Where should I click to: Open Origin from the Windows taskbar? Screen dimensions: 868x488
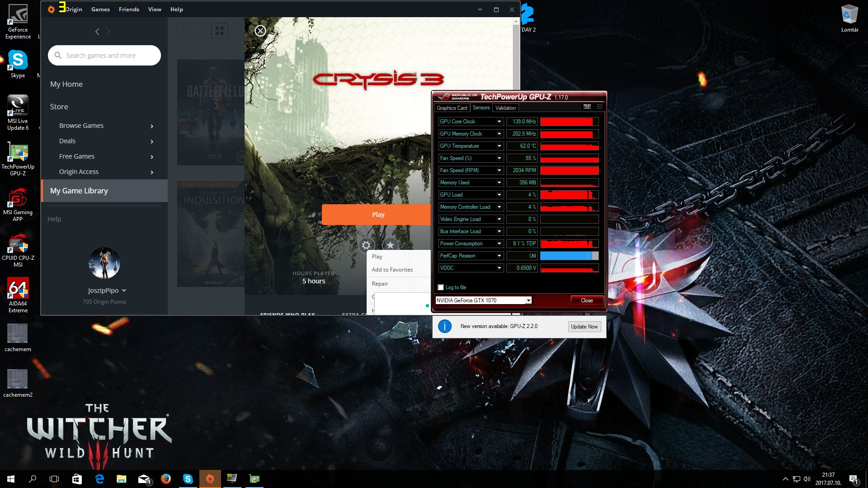210,479
